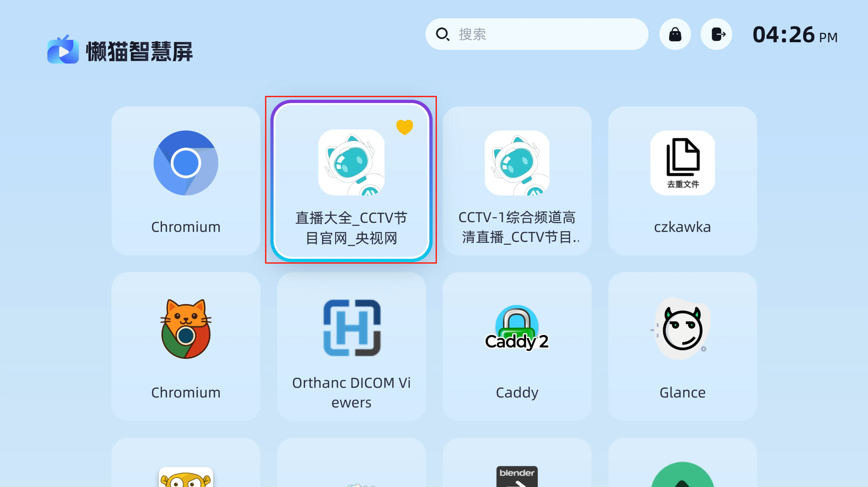Toggle the yellow heart favorite on 直播大全 tile
Image resolution: width=868 pixels, height=487 pixels.
[x=404, y=127]
